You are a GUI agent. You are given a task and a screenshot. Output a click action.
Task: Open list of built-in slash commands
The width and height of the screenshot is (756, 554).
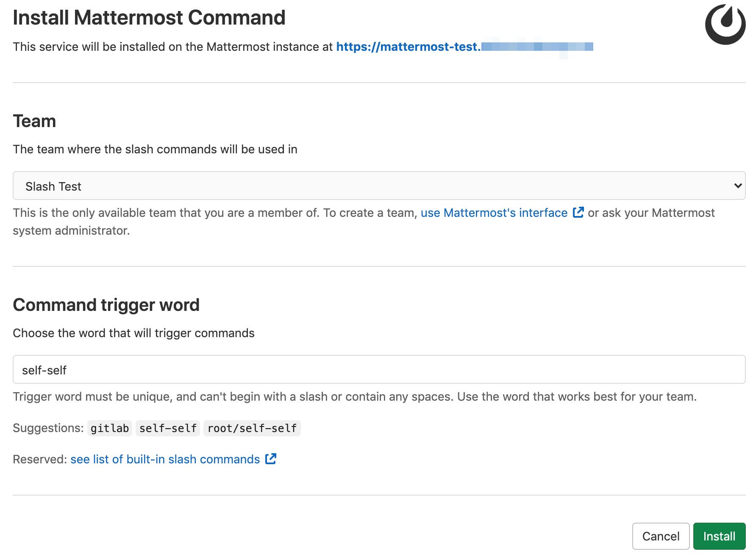point(165,459)
